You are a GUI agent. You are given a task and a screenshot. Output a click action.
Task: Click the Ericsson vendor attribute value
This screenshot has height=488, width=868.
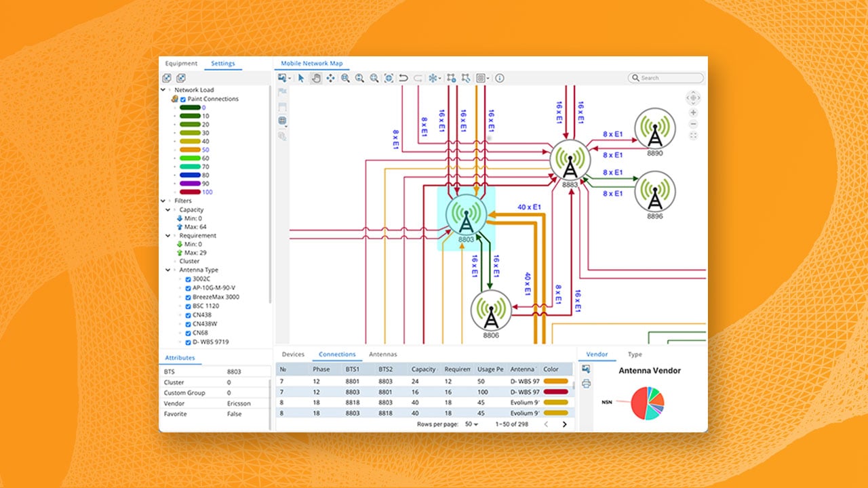239,403
